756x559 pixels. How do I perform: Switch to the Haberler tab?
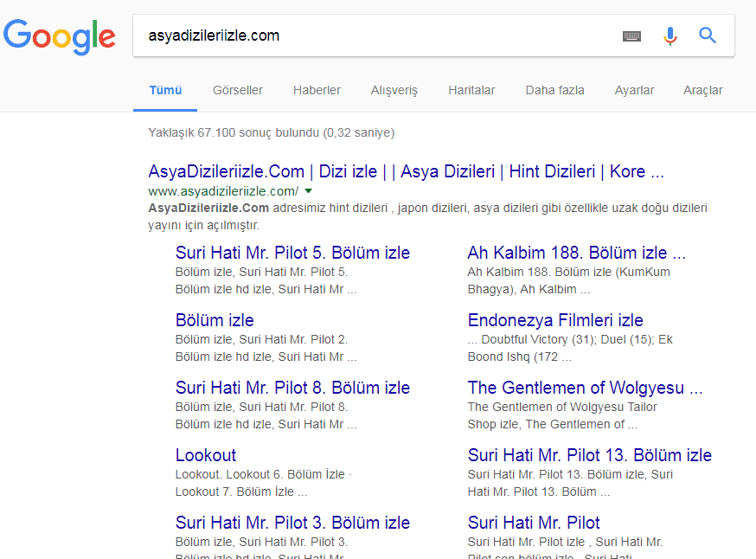317,90
